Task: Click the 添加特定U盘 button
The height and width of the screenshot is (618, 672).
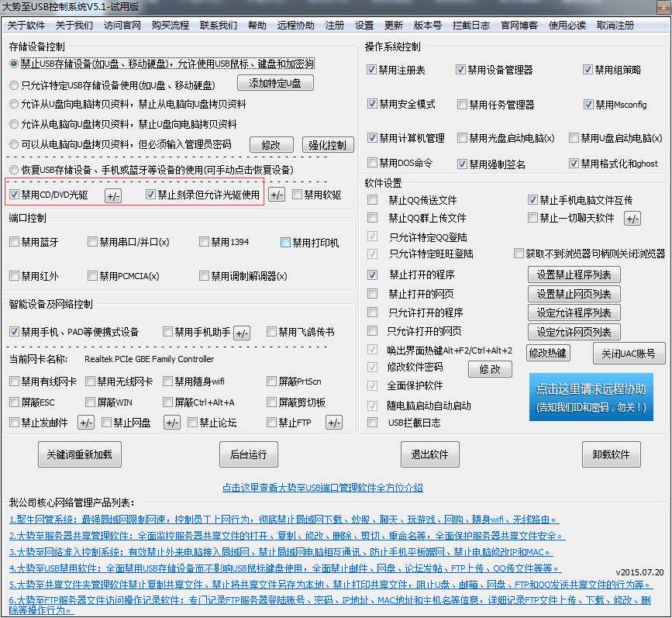Action: pyautogui.click(x=275, y=83)
